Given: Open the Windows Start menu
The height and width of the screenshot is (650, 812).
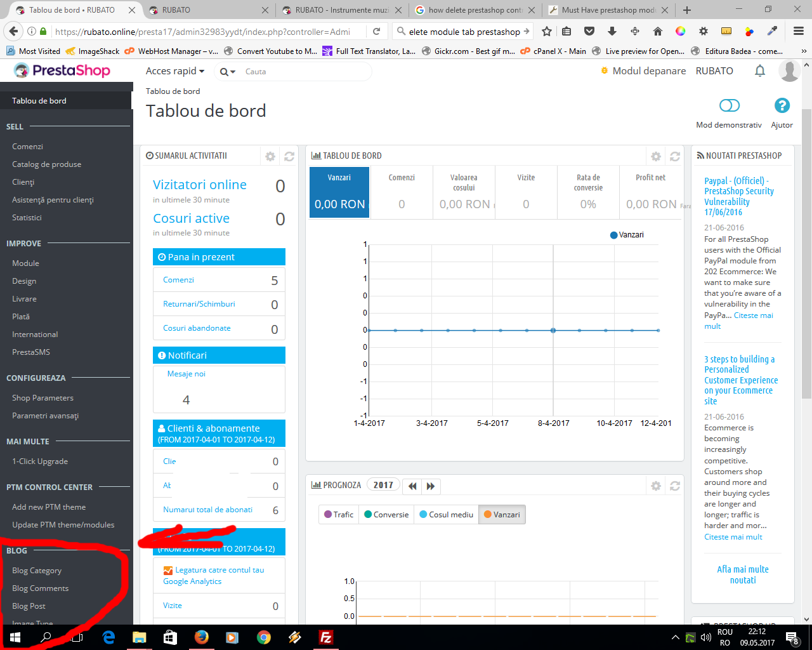Looking at the screenshot, I should pos(15,637).
